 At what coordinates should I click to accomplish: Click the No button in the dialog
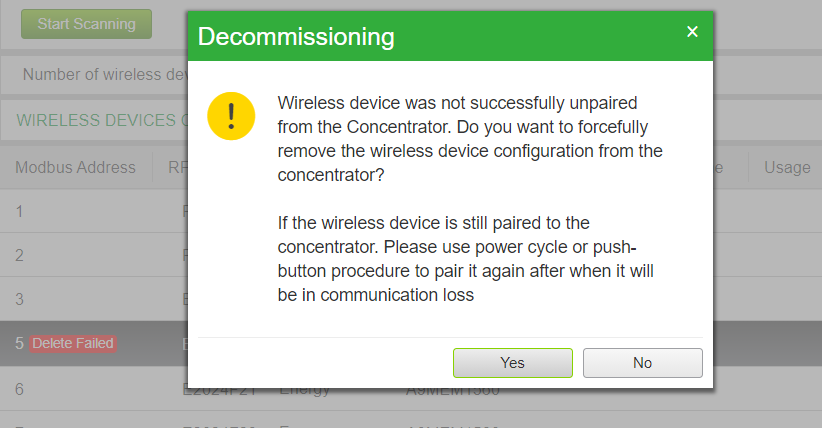point(642,362)
